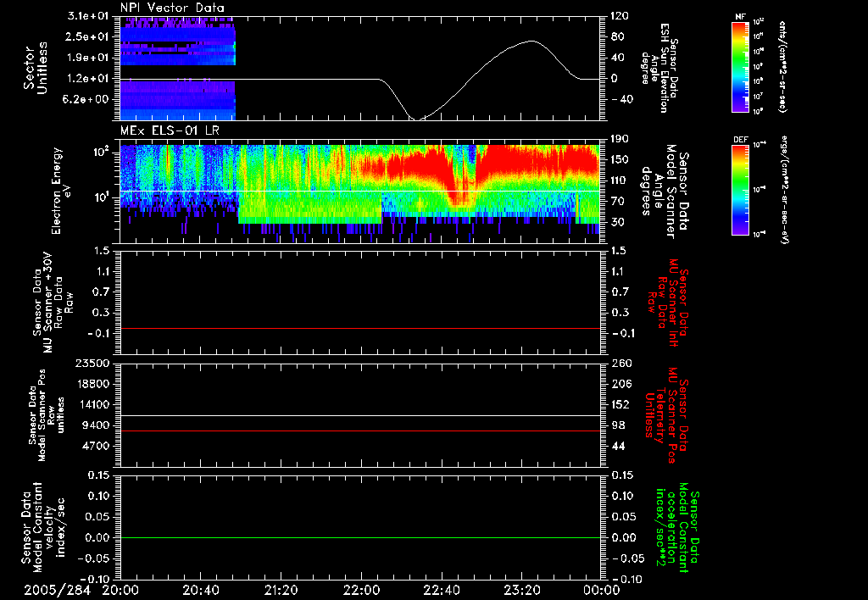Click the '98' telemetry axis value
Viewport: 868px width, 600px height.
click(x=618, y=425)
